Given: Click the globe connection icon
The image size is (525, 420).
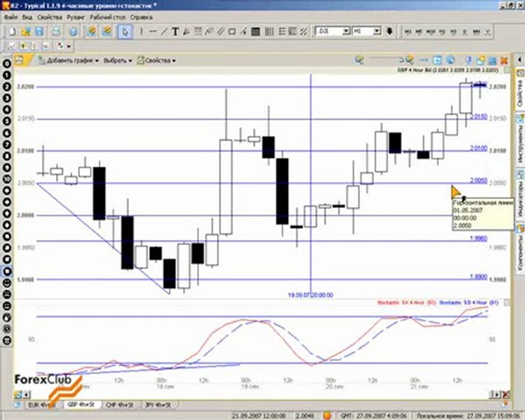Looking at the screenshot, I should point(73,32).
